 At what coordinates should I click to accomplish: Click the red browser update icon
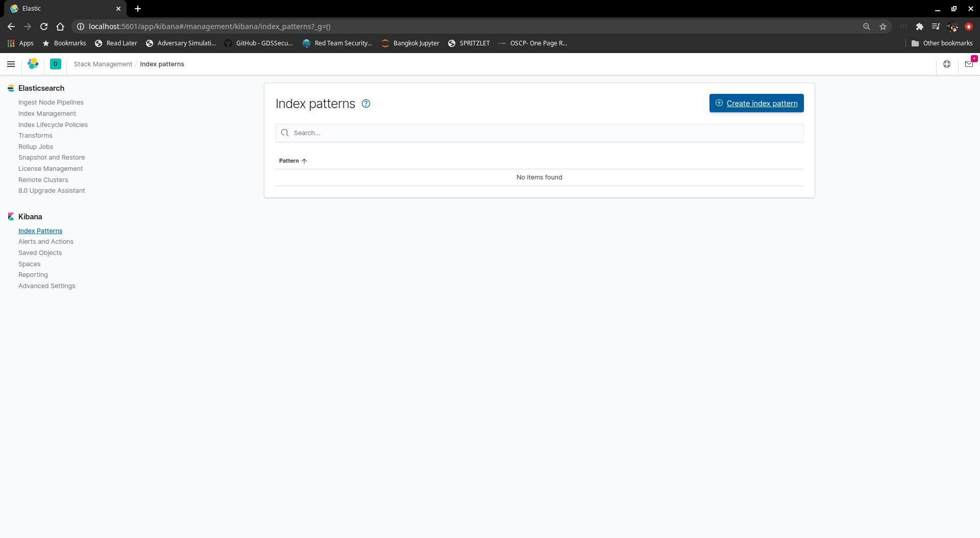969,27
